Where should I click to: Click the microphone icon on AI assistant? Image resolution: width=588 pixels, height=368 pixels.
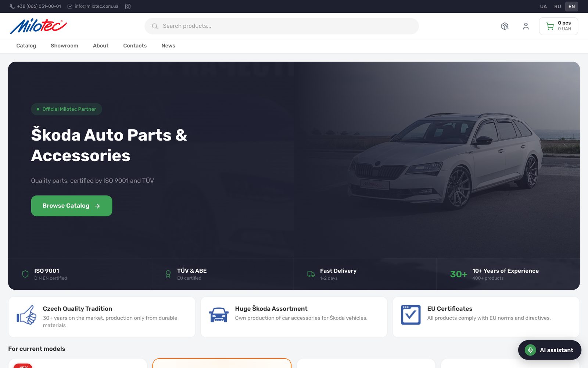(530, 350)
